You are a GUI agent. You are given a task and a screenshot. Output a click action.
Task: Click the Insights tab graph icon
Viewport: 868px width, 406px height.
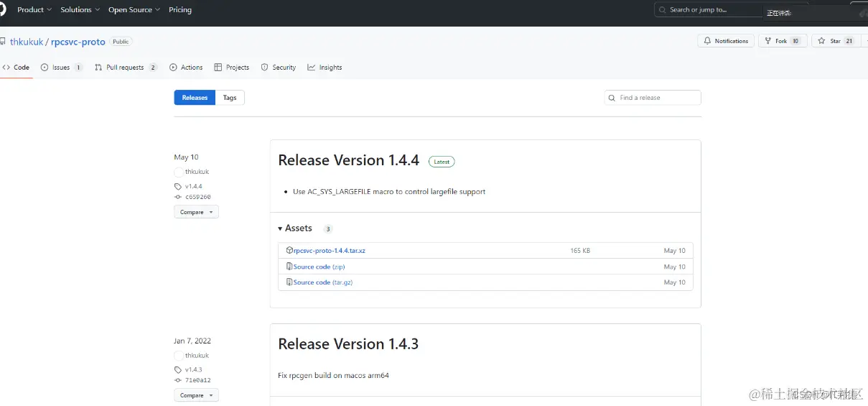pyautogui.click(x=312, y=68)
